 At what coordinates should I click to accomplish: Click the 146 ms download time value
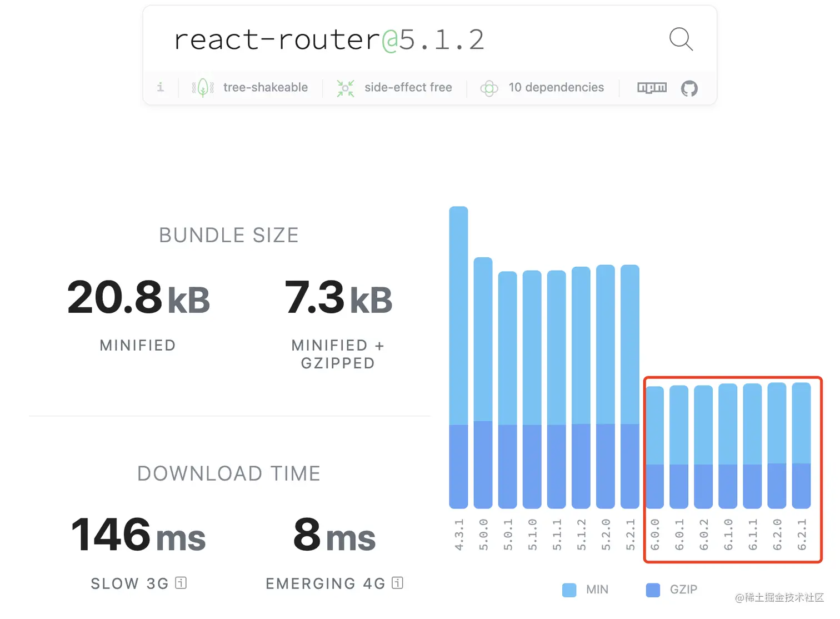(138, 535)
